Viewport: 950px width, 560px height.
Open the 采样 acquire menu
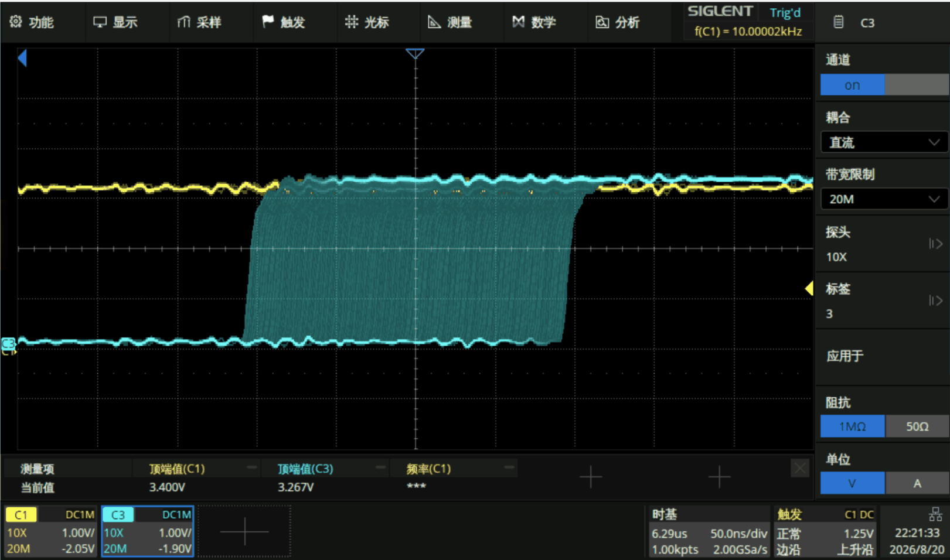click(x=199, y=22)
